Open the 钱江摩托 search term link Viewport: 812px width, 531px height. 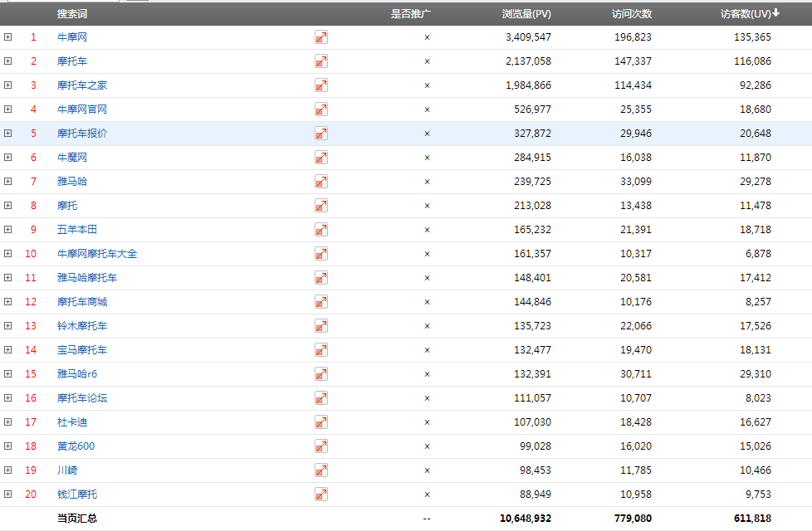(77, 494)
